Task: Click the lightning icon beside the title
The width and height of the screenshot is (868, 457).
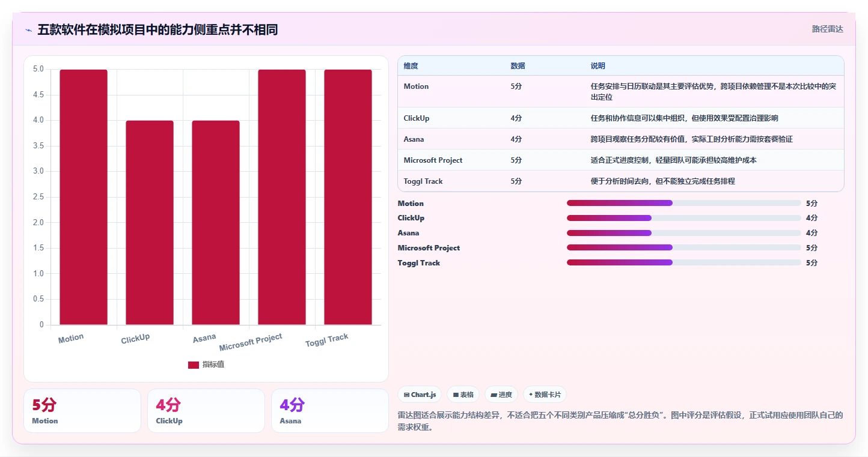Action: (28, 29)
